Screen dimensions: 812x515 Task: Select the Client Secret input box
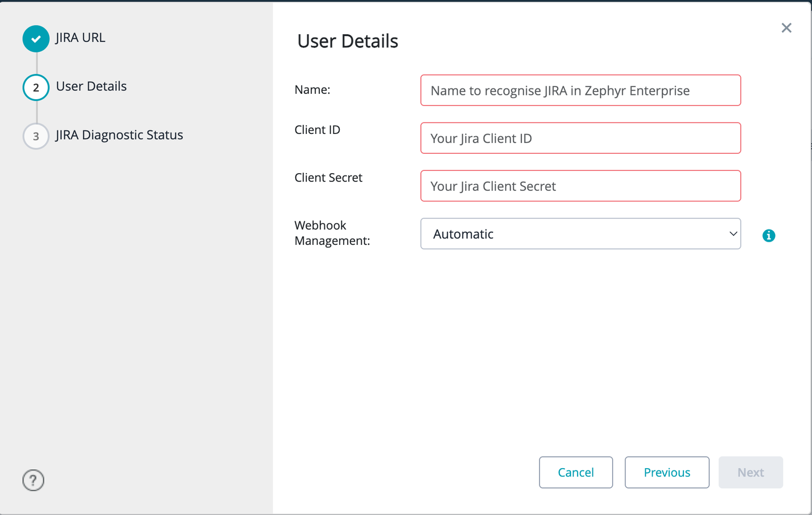tap(580, 186)
